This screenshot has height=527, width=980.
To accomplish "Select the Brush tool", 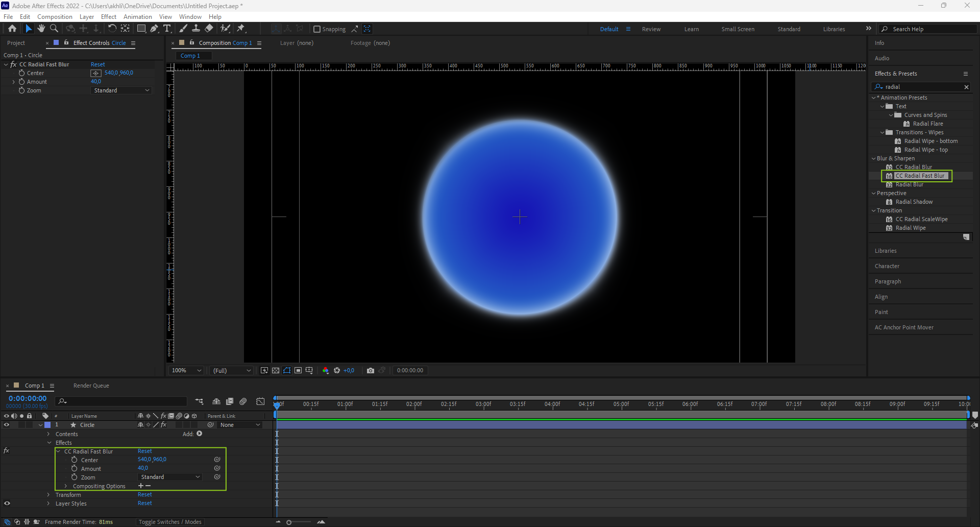I will coord(183,29).
